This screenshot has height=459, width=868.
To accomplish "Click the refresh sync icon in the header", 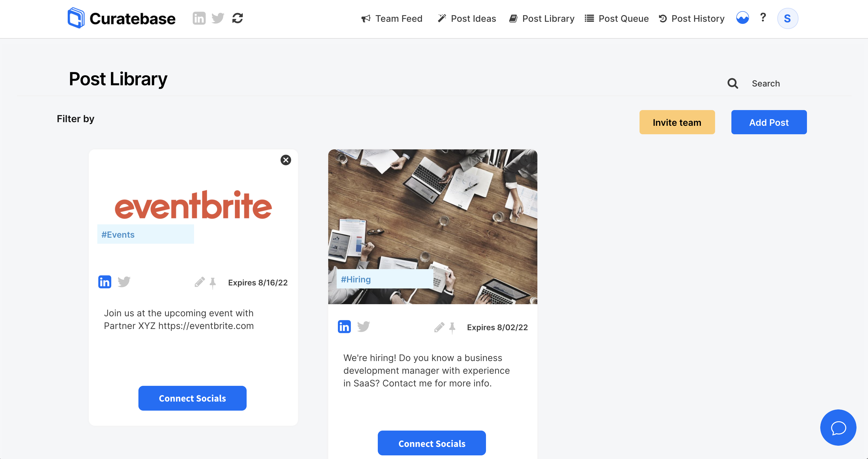I will (x=238, y=18).
